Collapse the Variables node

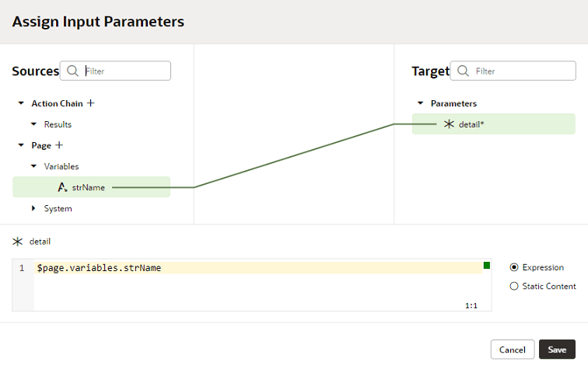click(x=33, y=166)
